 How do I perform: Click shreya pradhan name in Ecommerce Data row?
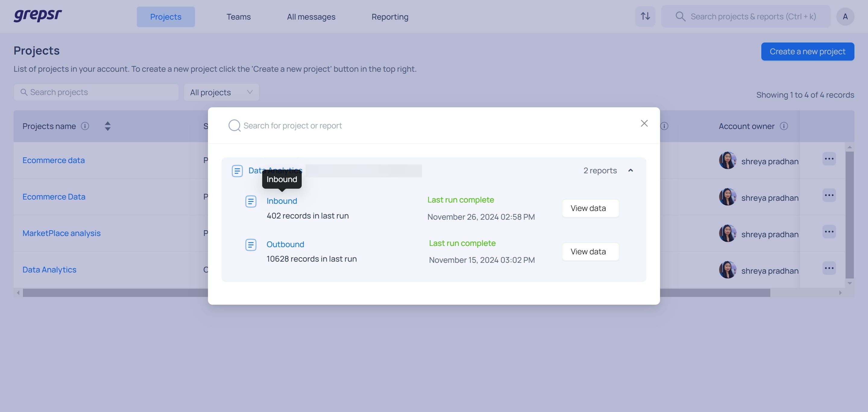[770, 198]
